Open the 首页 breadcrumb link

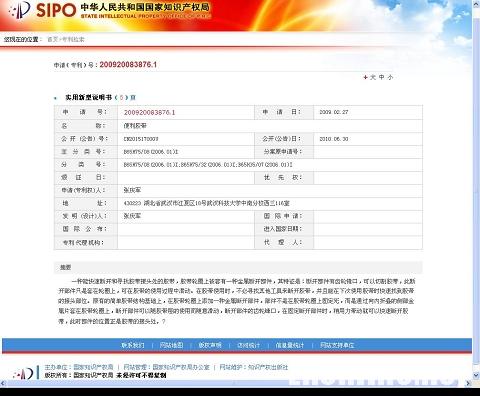click(x=52, y=39)
